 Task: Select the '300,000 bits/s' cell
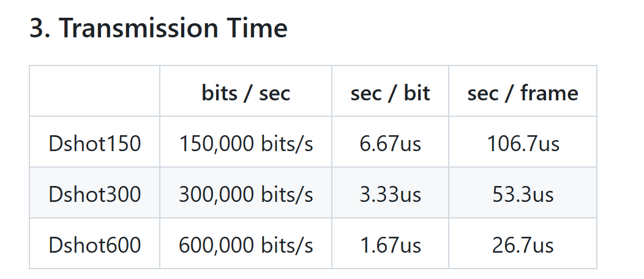245,193
